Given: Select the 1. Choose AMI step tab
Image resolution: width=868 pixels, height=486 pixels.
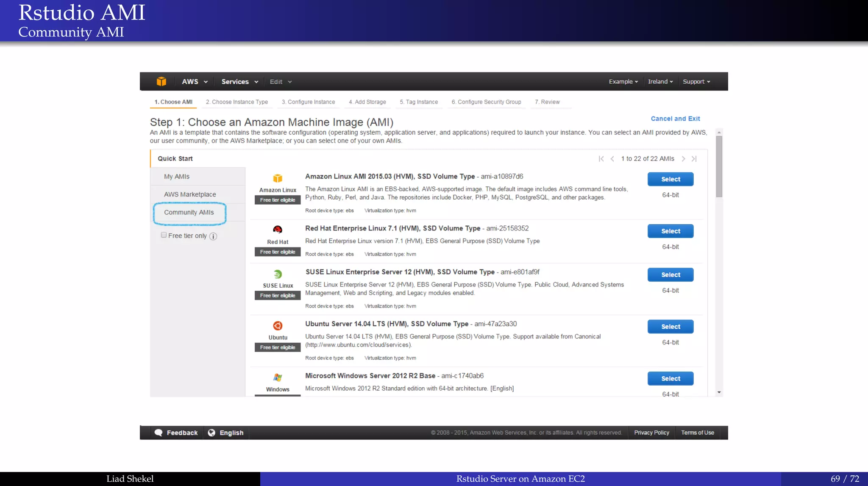Looking at the screenshot, I should (173, 102).
